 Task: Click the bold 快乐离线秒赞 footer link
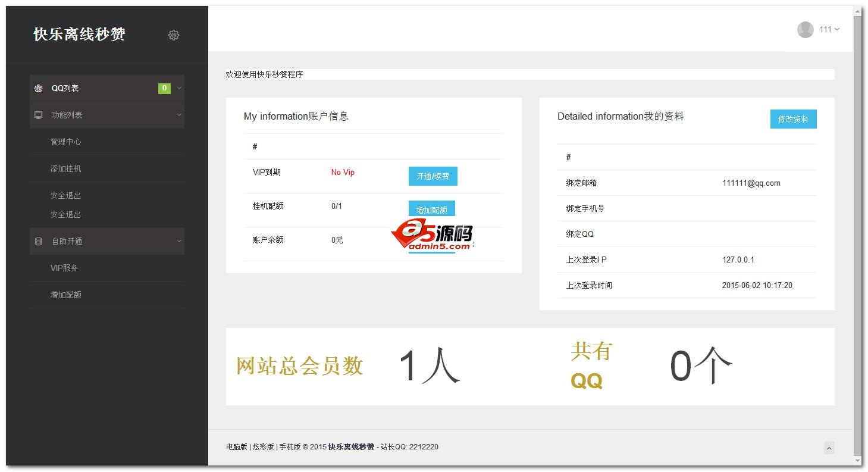point(351,447)
